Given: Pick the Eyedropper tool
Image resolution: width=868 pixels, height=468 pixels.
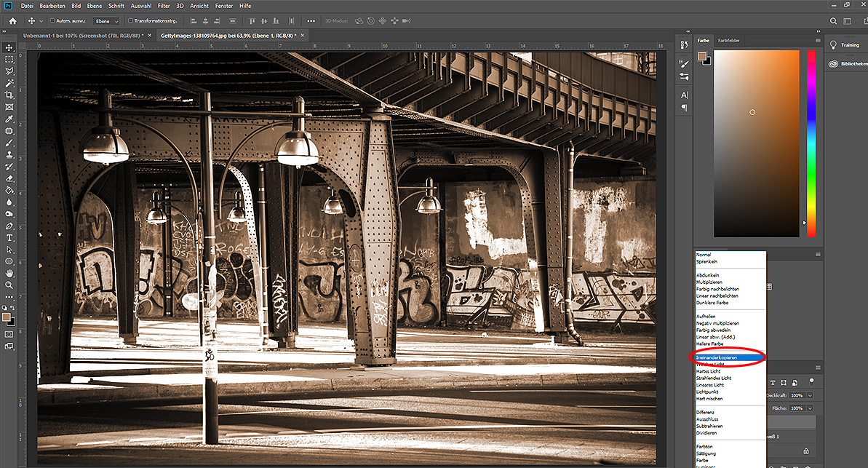Looking at the screenshot, I should point(9,119).
